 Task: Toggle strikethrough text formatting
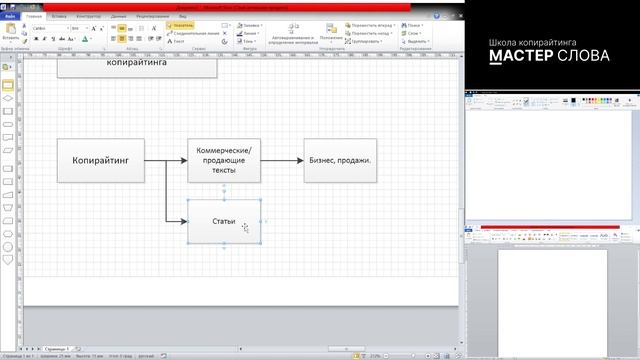pos(62,39)
